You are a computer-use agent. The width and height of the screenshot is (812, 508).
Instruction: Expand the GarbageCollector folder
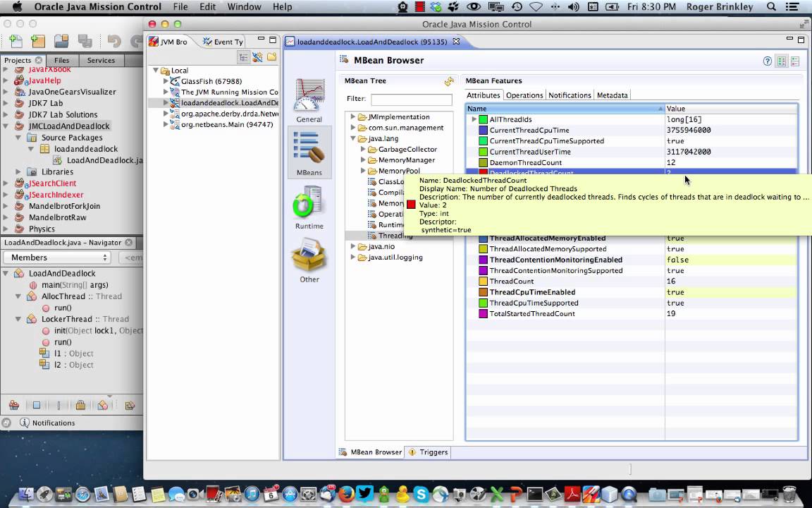[x=363, y=150]
